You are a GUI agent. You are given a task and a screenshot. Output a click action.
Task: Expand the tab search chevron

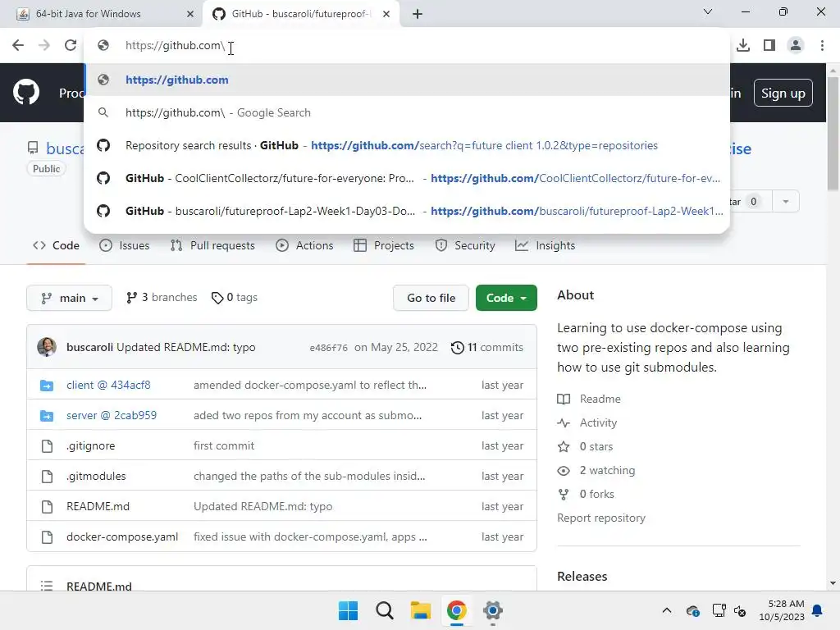pos(708,11)
